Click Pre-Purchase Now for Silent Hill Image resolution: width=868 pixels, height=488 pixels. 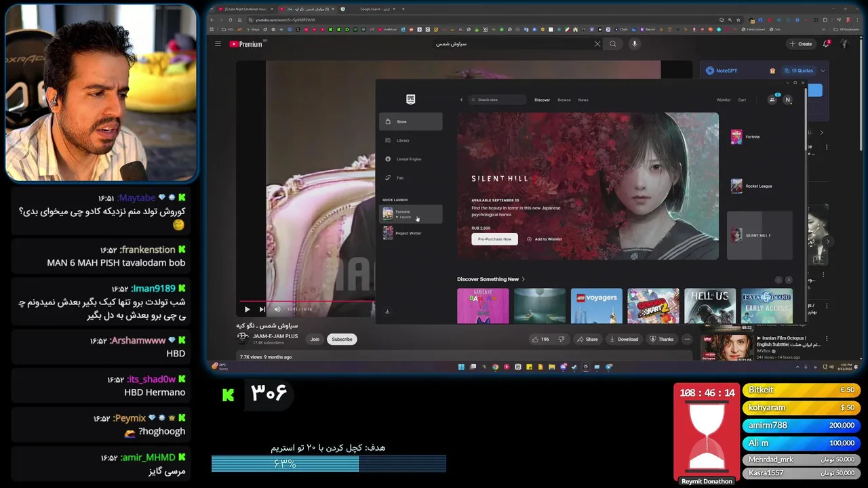pyautogui.click(x=494, y=239)
